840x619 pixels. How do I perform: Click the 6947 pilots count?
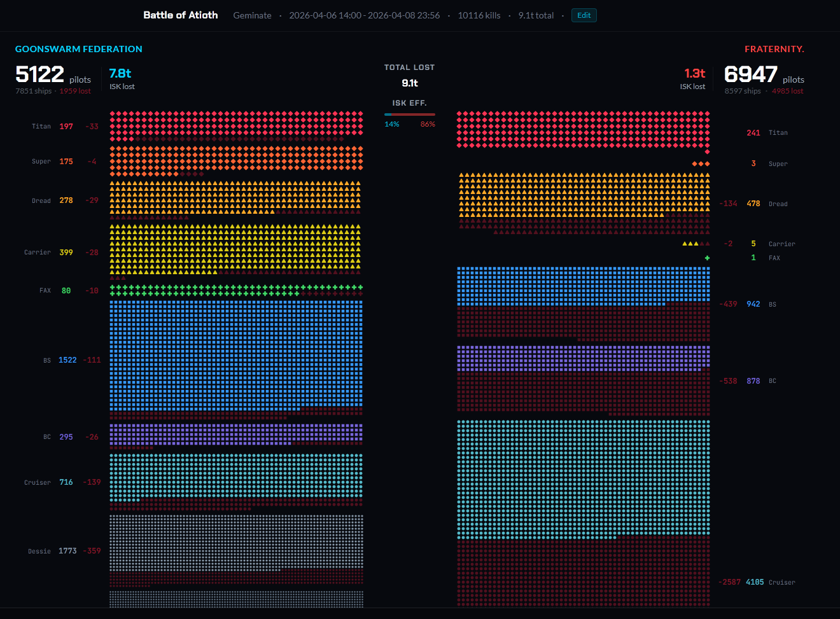tap(751, 74)
